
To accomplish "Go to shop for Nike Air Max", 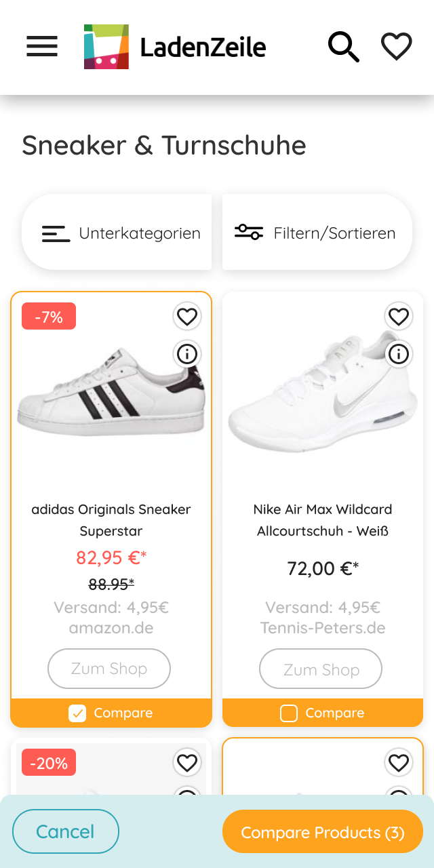I will point(321,669).
